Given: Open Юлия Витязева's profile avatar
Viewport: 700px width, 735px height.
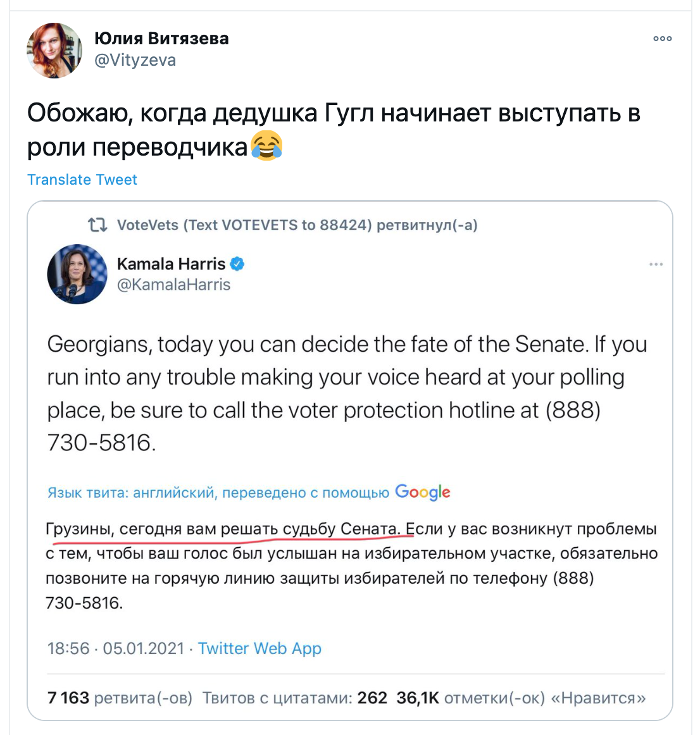Looking at the screenshot, I should pos(54,50).
